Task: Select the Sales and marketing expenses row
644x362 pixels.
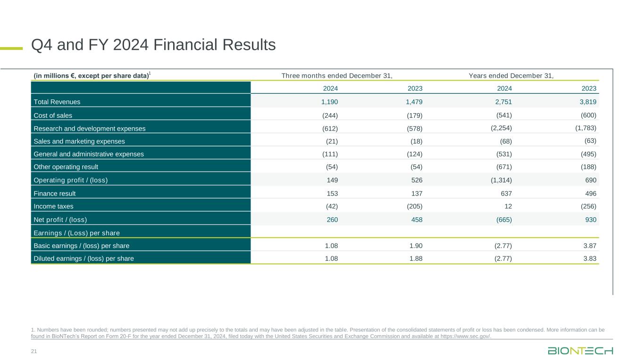Action: [79, 141]
